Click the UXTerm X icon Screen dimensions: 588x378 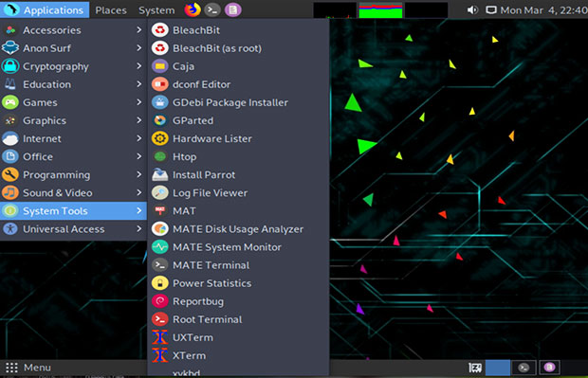[159, 337]
